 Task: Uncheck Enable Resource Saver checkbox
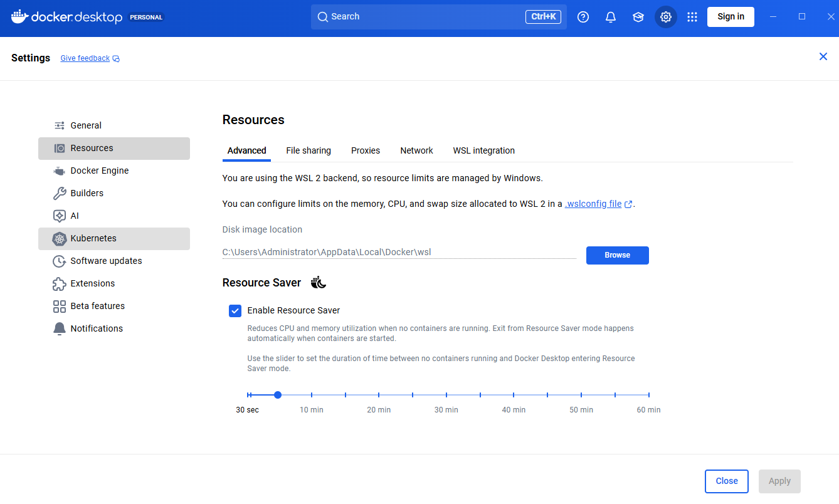[235, 310]
